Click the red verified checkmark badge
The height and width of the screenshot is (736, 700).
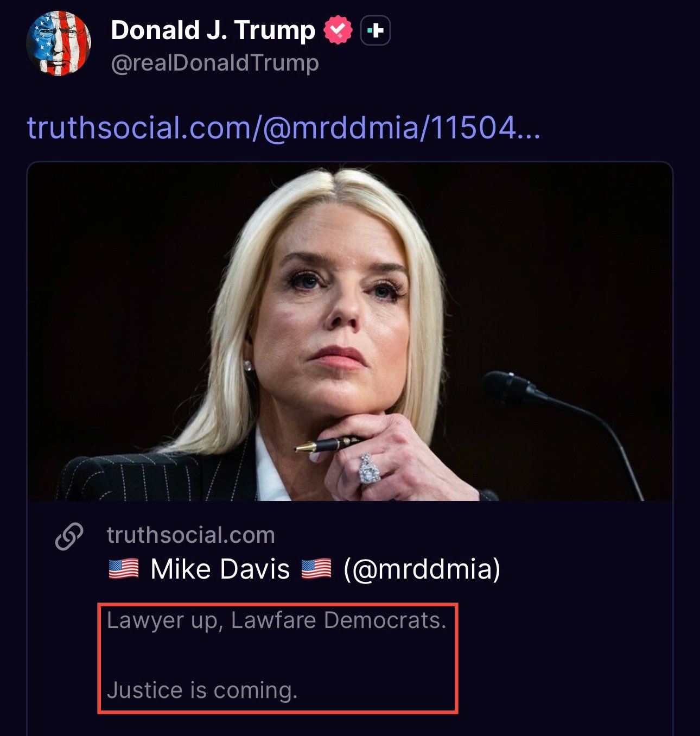point(339,31)
